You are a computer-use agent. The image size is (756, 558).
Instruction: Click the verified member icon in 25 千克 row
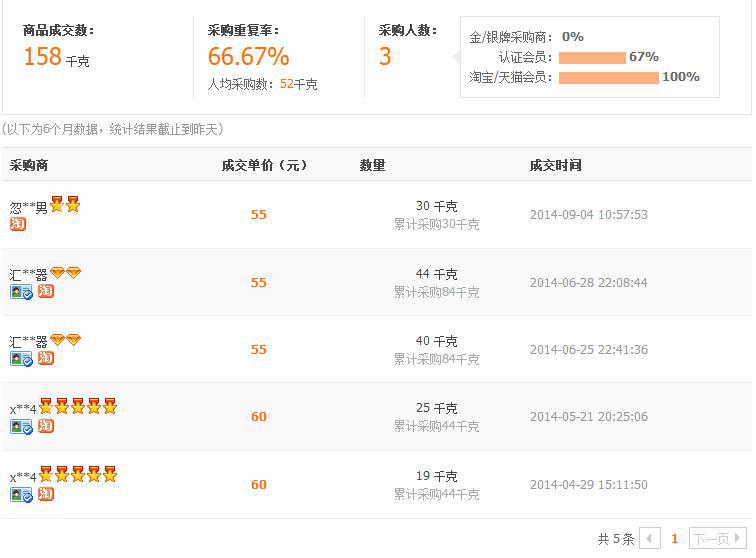tap(22, 427)
